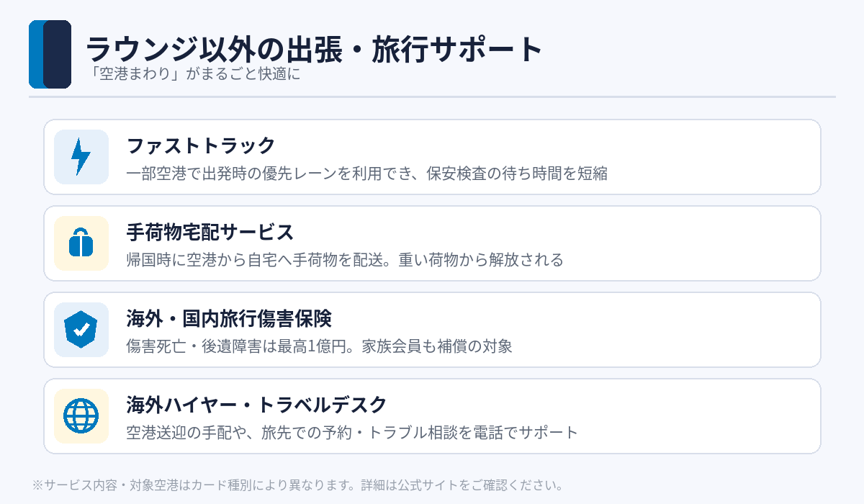Viewport: 864px width, 504px height.
Task: Select the 手荷物宅配サービス heading
Action: (210, 232)
